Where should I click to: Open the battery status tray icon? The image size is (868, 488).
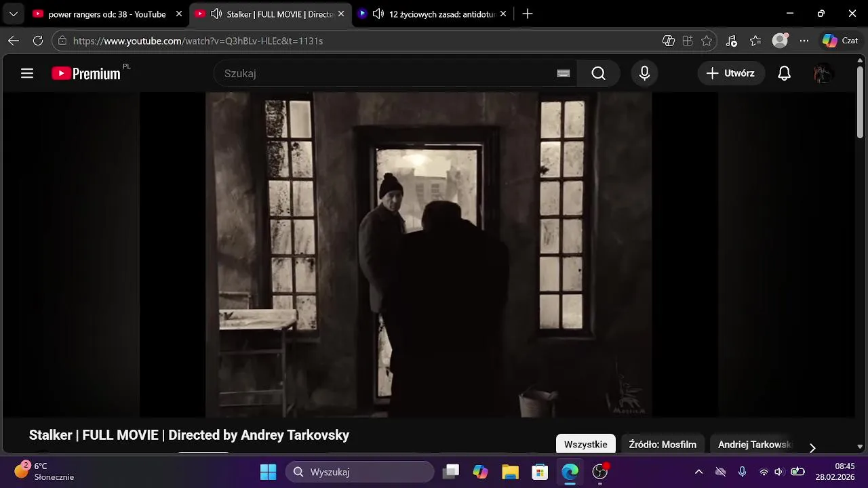797,472
